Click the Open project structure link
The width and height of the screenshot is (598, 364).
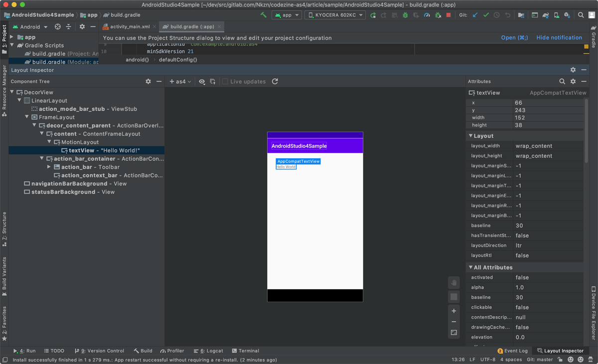[514, 38]
